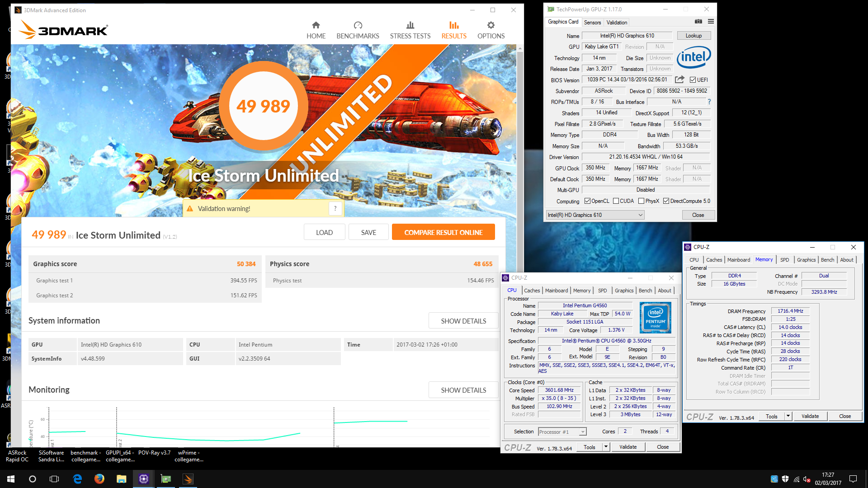Image resolution: width=868 pixels, height=488 pixels.
Task: Open SPD tab in Memory CPU-Z window
Action: (x=784, y=260)
